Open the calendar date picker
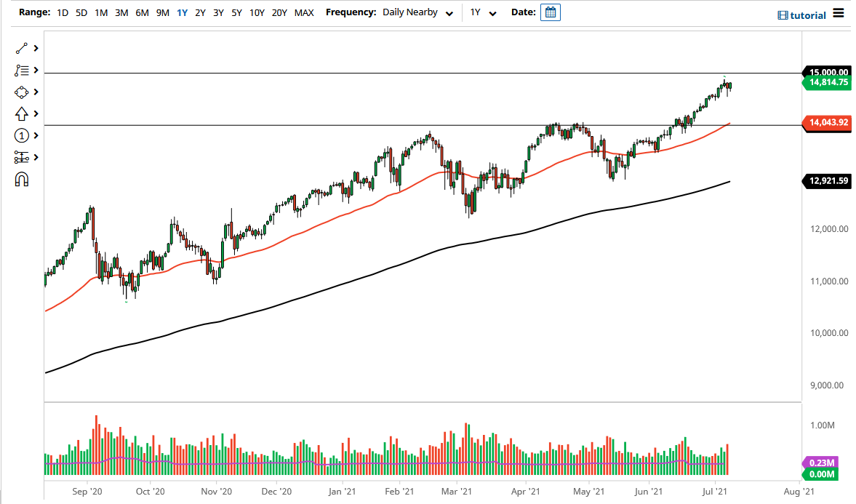The width and height of the screenshot is (856, 504). (550, 12)
